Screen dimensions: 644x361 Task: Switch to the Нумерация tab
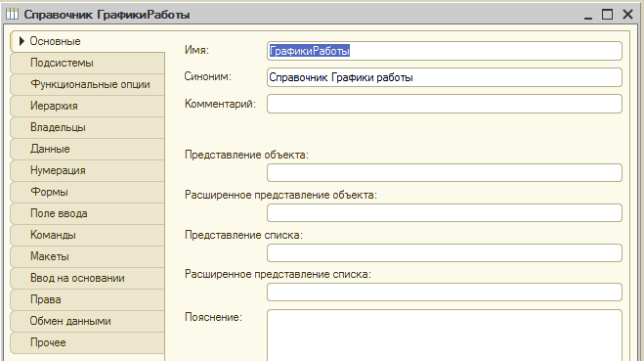(x=88, y=170)
